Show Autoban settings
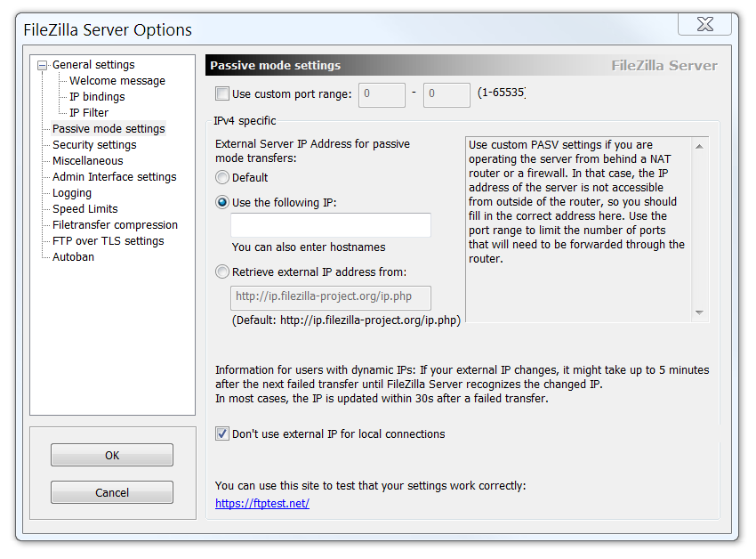 coord(73,256)
